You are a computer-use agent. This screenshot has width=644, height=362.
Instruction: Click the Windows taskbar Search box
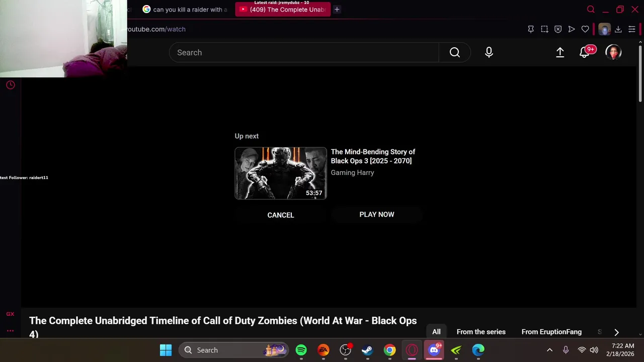(233, 350)
